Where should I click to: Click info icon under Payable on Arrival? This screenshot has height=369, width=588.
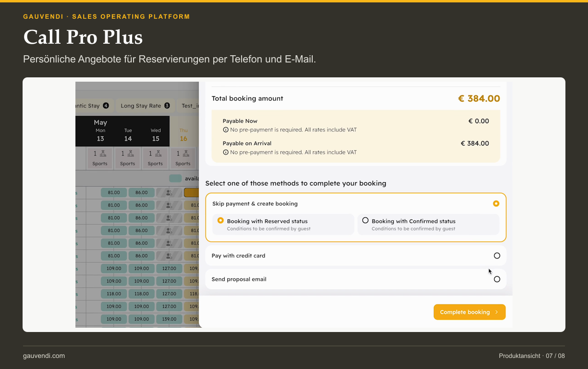(225, 152)
